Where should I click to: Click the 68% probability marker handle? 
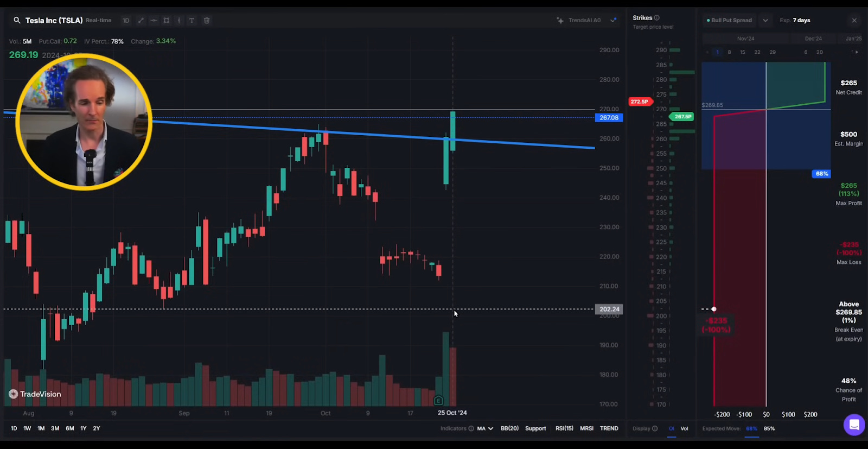pyautogui.click(x=821, y=174)
